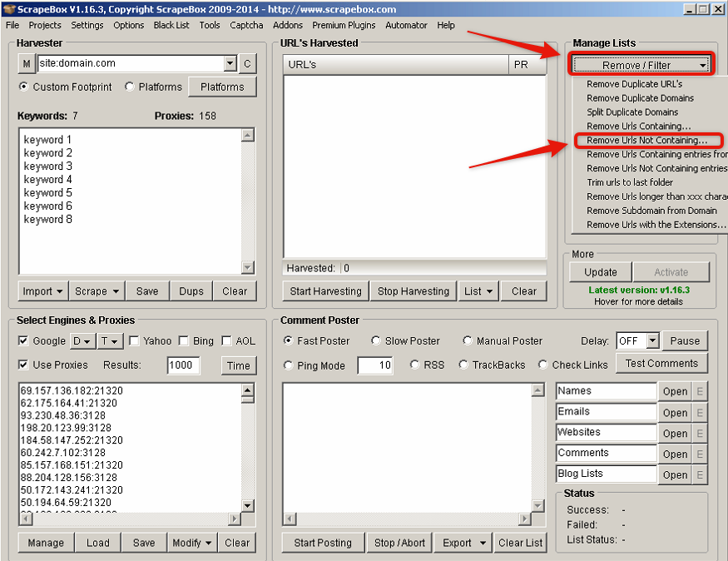
Task: Click Test Comments button
Action: coord(661,363)
